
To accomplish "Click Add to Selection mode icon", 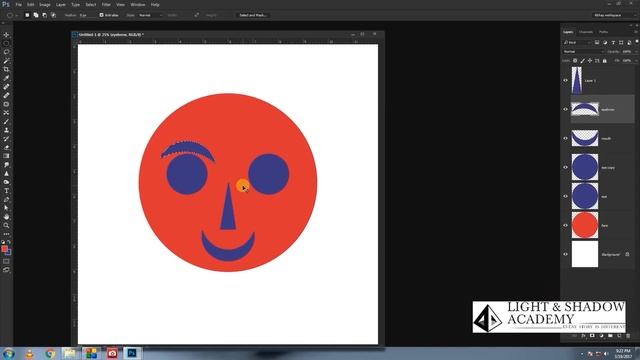I will click(36, 15).
